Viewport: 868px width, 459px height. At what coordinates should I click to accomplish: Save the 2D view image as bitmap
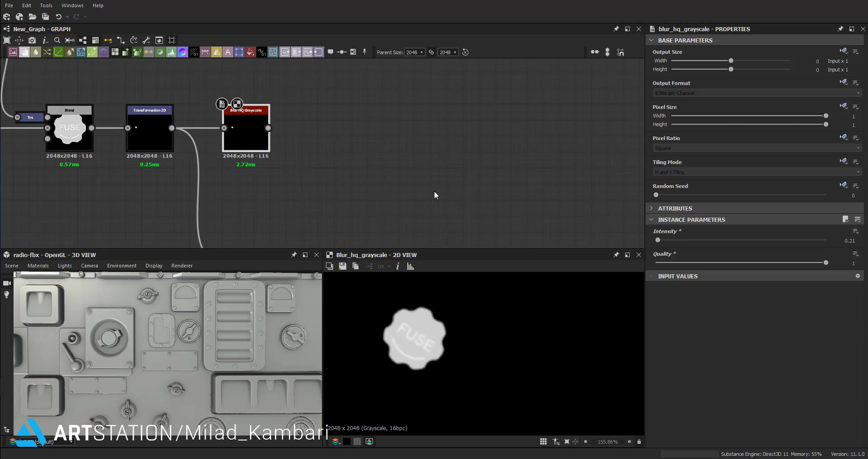[343, 267]
